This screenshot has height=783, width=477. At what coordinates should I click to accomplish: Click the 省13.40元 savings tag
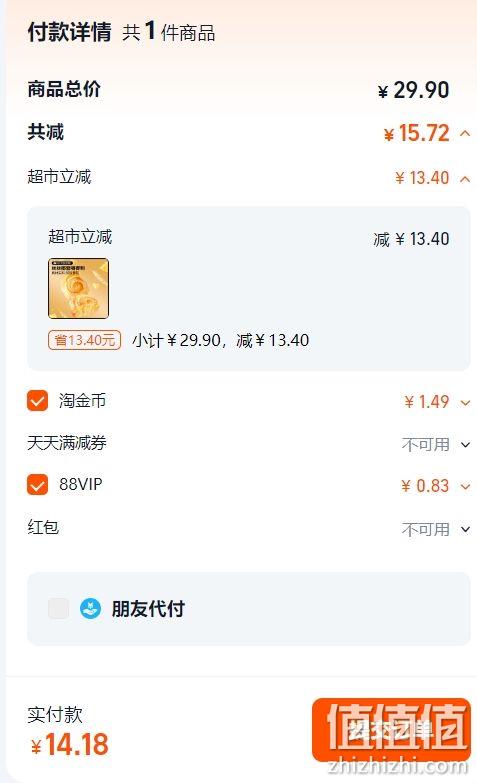tap(84, 341)
